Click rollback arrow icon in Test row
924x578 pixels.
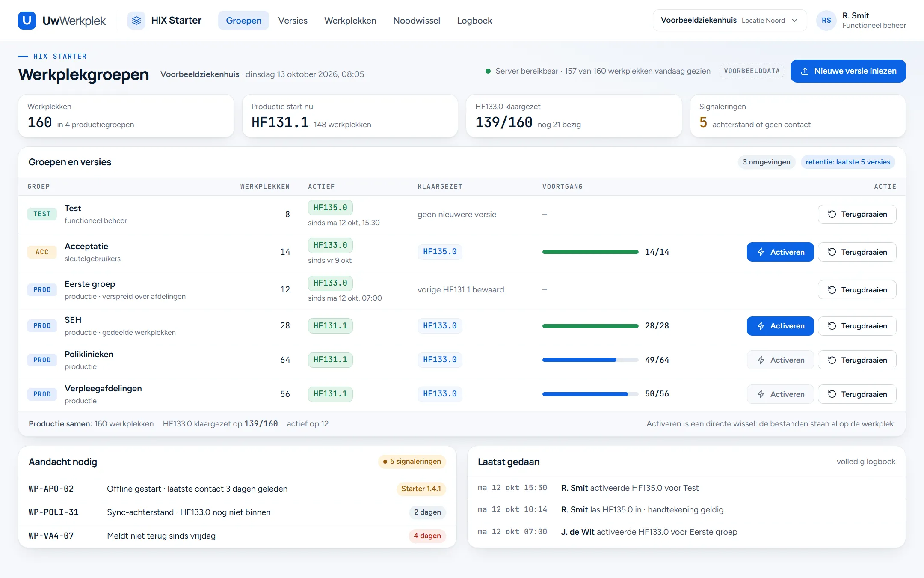pos(832,214)
